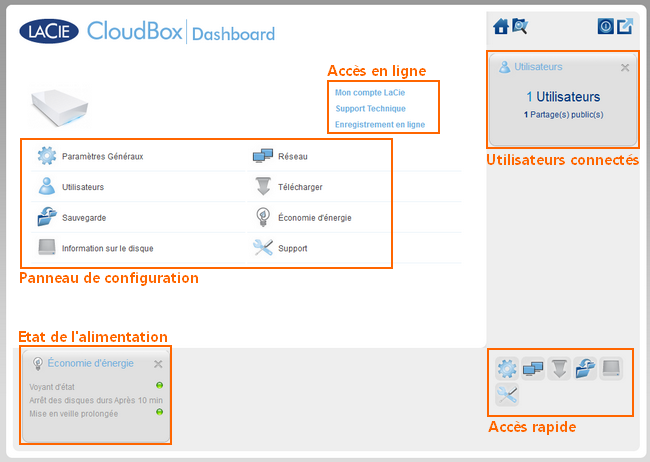This screenshot has height=462, width=650.
Task: Open the gear shortcut in quick access
Action: (x=508, y=369)
